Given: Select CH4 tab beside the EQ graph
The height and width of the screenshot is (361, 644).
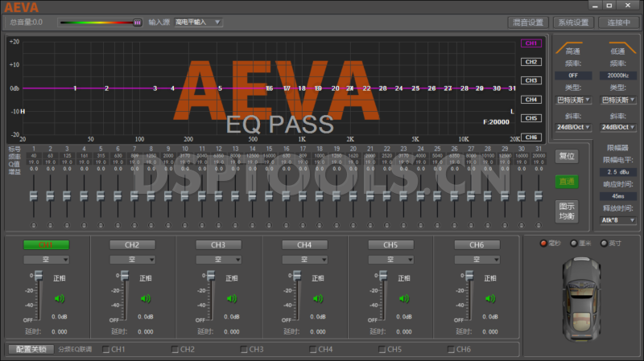Looking at the screenshot, I should point(531,99).
